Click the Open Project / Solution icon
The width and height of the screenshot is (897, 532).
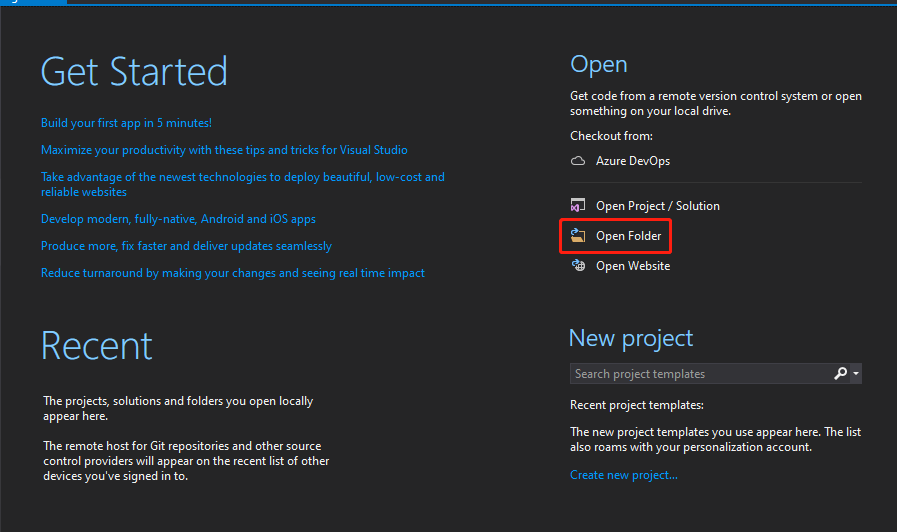578,206
